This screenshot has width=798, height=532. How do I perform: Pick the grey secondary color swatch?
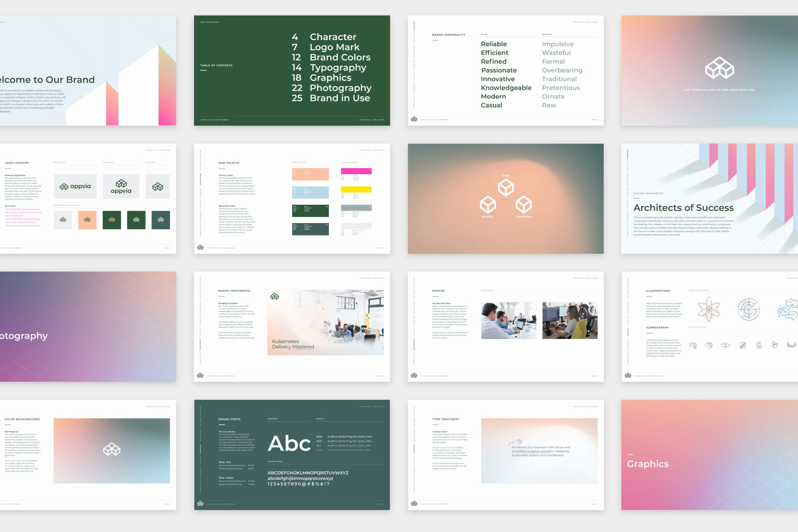[356, 207]
